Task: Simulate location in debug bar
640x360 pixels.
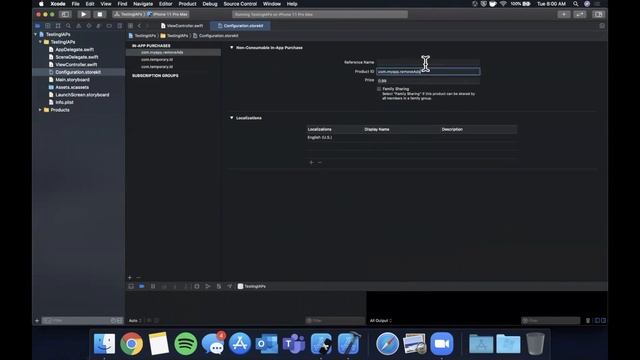Action: 229,287
